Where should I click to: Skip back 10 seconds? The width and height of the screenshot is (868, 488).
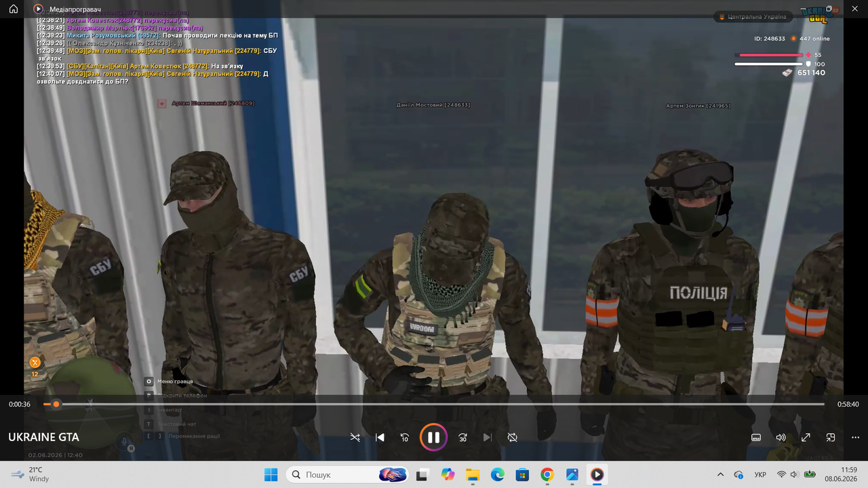(x=405, y=437)
